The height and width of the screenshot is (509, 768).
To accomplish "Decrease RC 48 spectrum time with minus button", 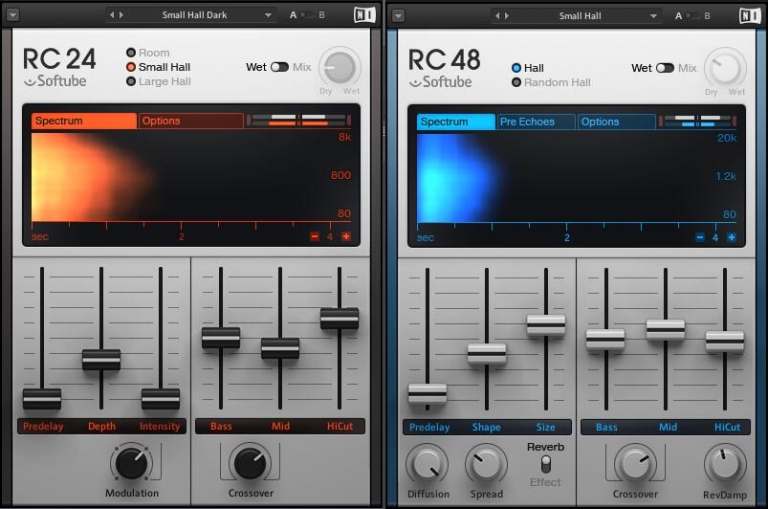I will (700, 237).
